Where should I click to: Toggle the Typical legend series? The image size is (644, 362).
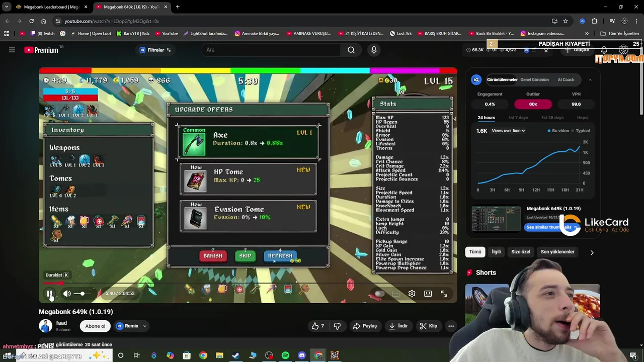[581, 131]
